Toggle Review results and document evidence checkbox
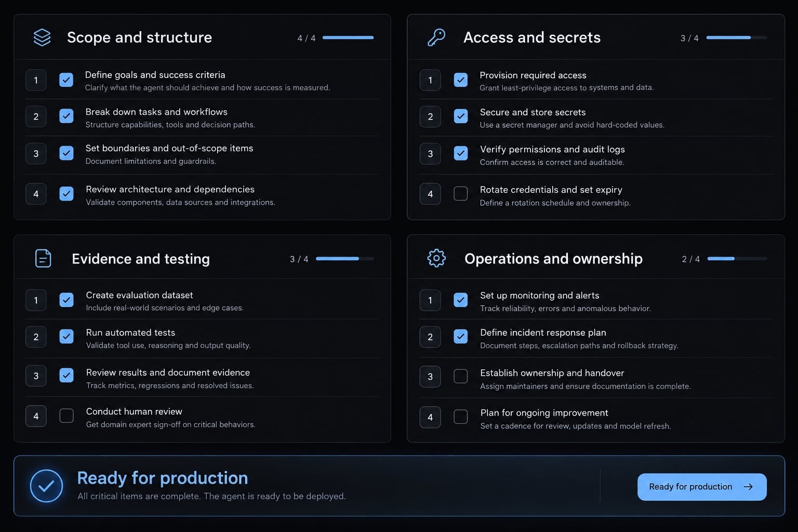 66,375
